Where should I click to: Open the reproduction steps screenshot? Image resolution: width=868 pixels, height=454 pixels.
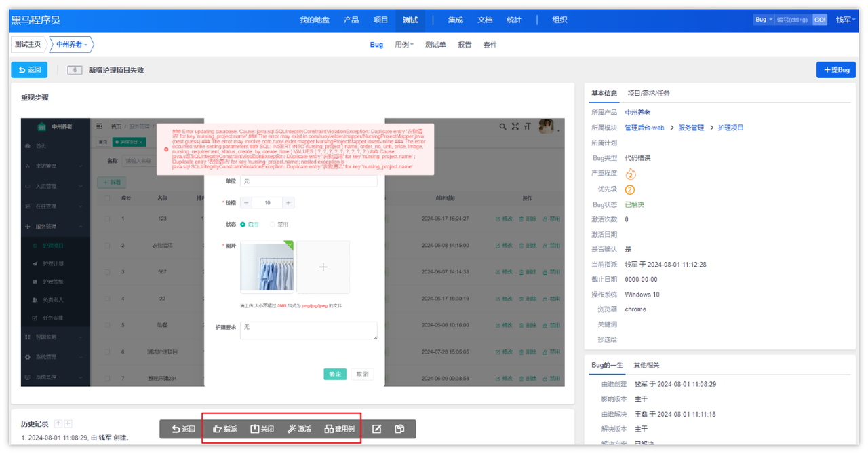(293, 252)
